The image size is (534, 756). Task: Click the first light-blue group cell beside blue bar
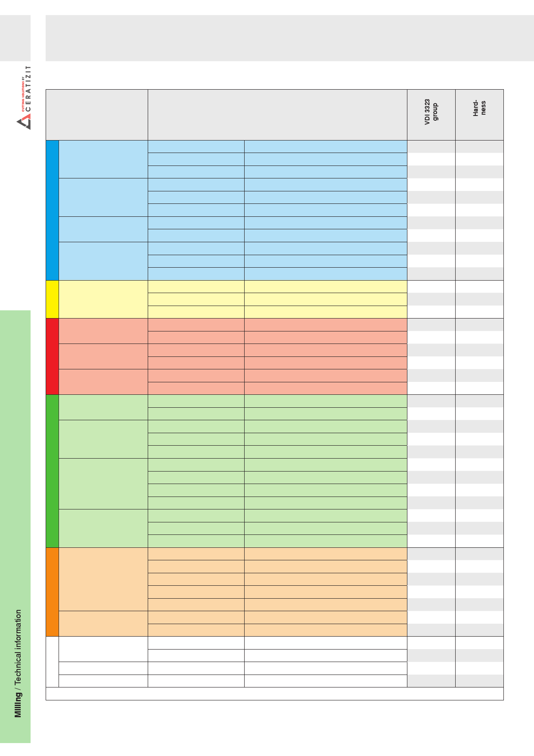click(103, 159)
